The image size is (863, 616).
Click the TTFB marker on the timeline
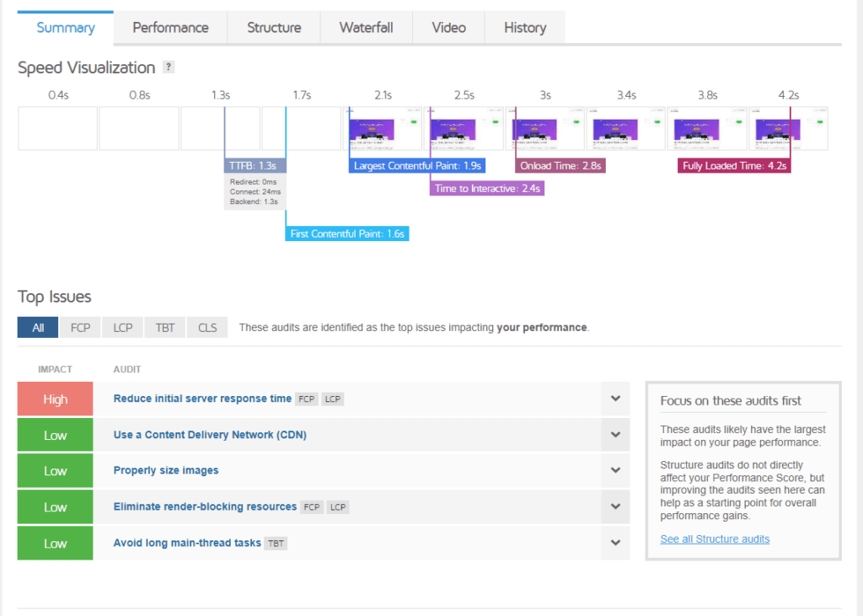tap(253, 165)
